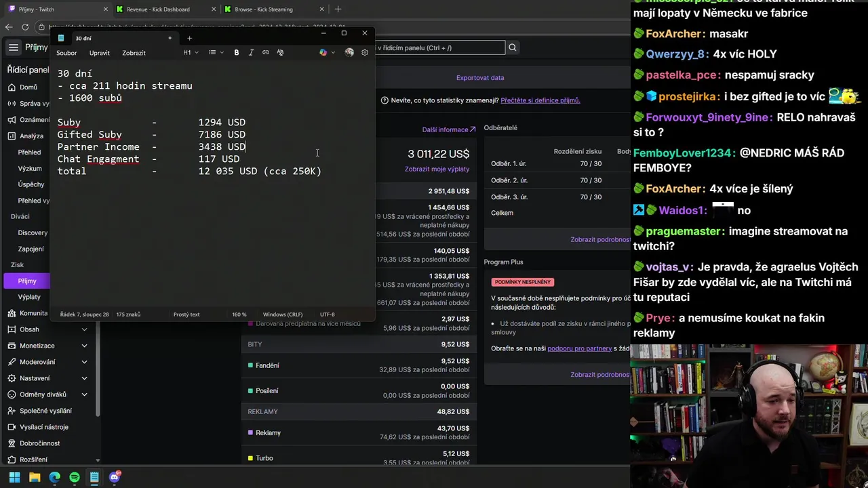Open Vysílací nástroje in sidebar

click(x=44, y=427)
